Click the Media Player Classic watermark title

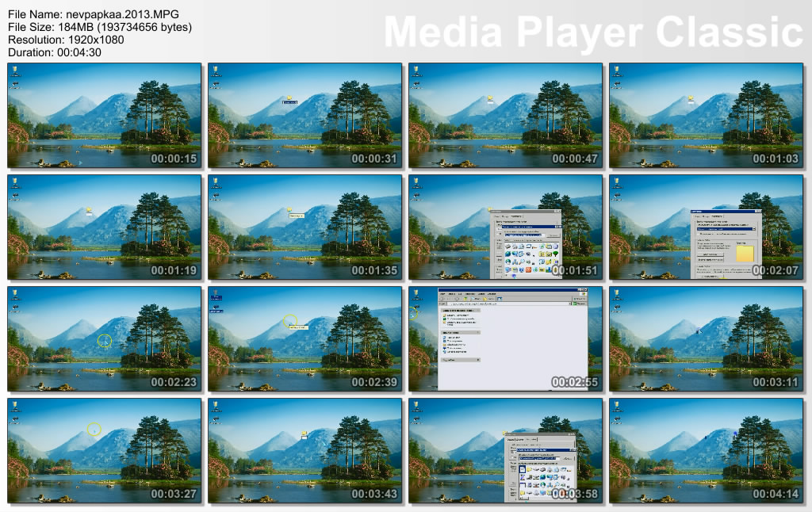pyautogui.click(x=593, y=32)
